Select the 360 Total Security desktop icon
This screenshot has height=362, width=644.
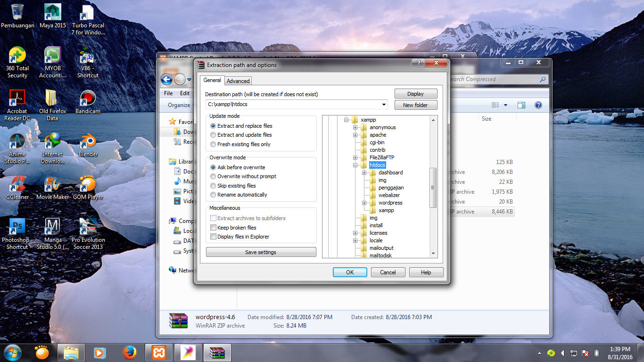[17, 62]
